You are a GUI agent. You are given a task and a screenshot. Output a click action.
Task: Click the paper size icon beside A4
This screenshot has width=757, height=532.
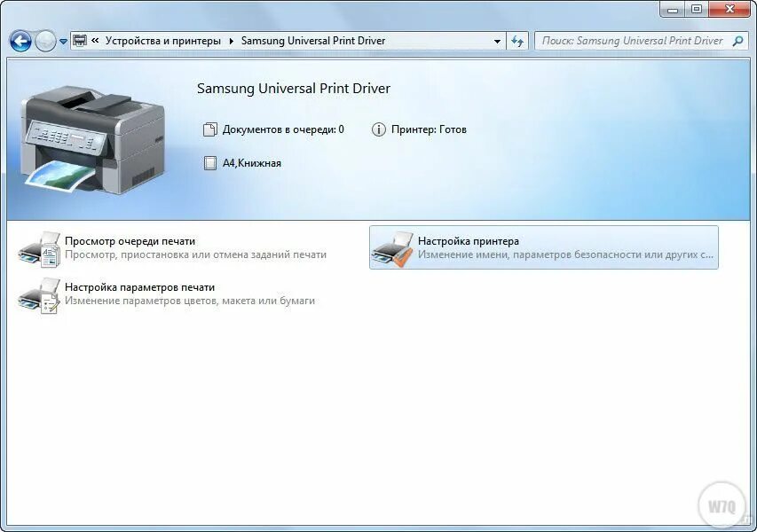click(210, 163)
